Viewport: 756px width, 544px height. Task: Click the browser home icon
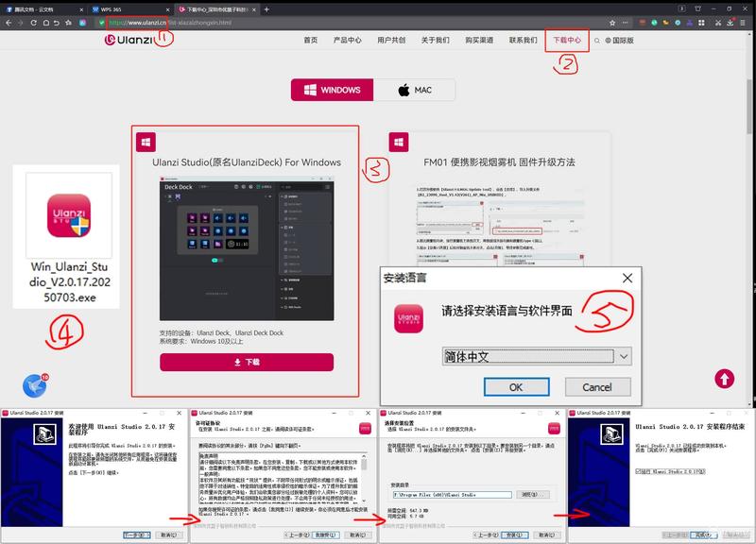click(45, 23)
